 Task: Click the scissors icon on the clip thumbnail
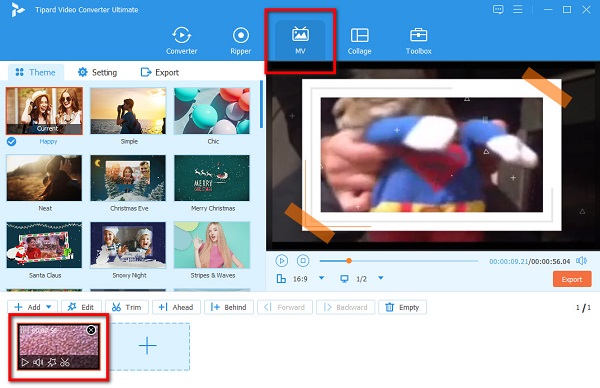(x=65, y=362)
